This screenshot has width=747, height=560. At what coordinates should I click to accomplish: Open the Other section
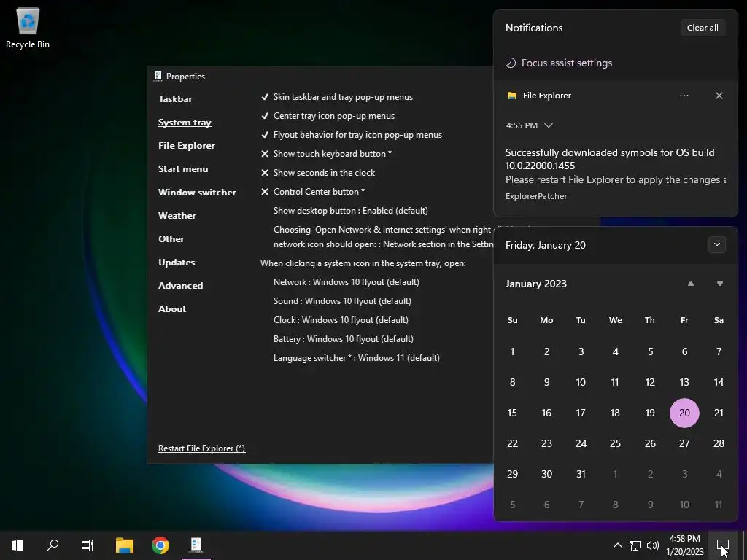(x=171, y=239)
